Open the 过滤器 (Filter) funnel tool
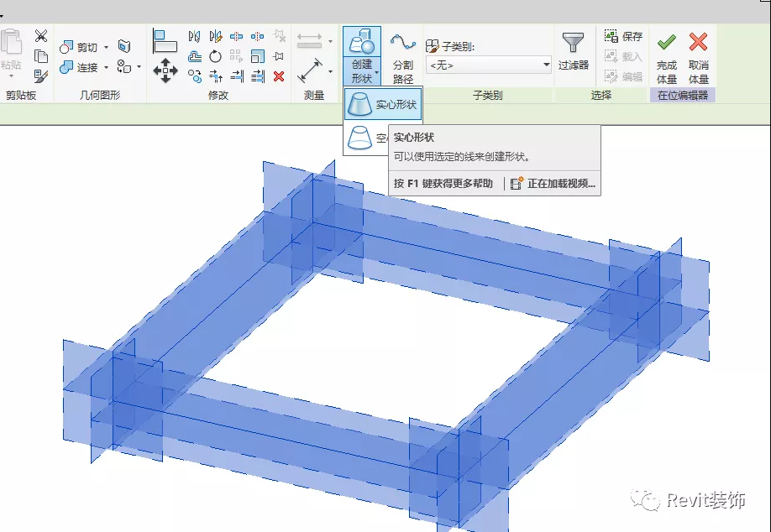The height and width of the screenshot is (532, 771). click(574, 51)
